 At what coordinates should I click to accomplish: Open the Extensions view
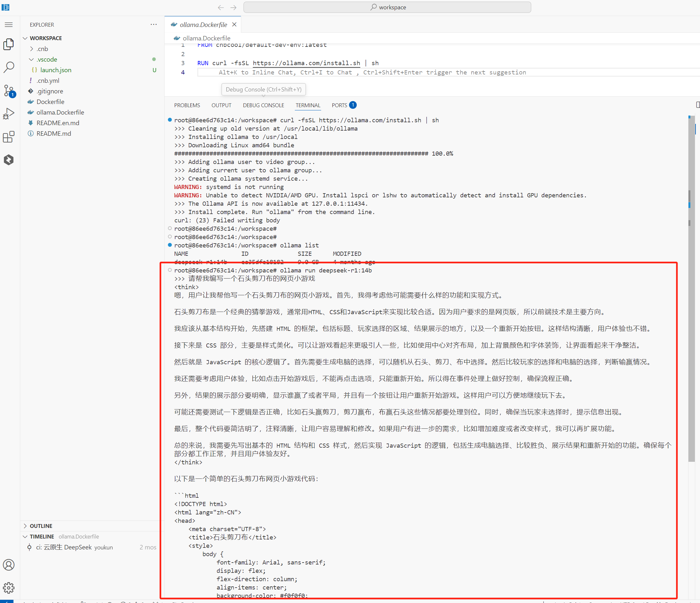[x=9, y=137]
